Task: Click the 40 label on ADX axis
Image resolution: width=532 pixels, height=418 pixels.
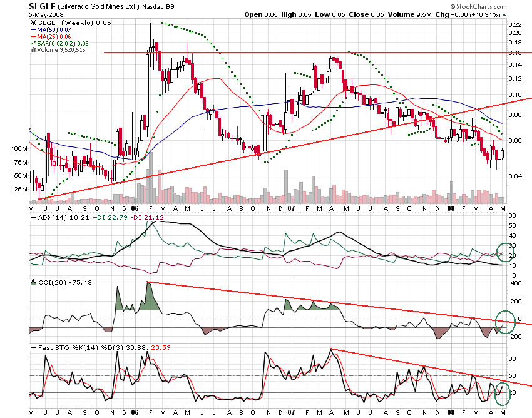Action: click(512, 236)
